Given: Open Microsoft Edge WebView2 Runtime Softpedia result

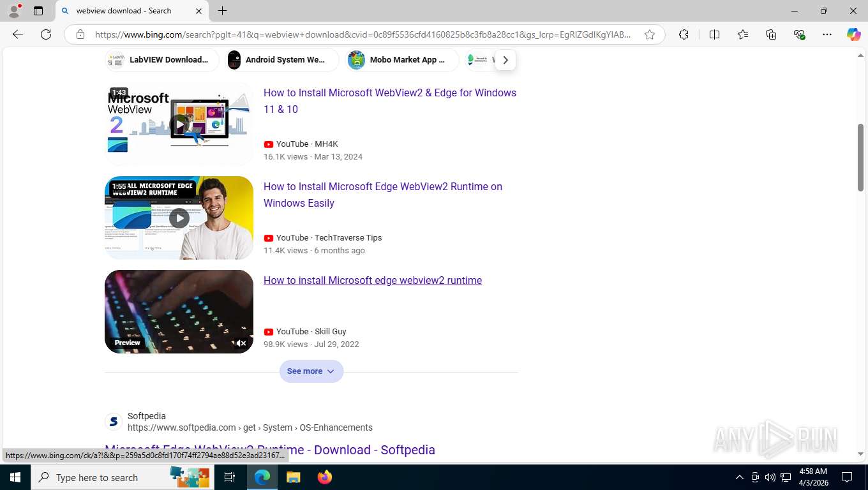Looking at the screenshot, I should point(270,450).
